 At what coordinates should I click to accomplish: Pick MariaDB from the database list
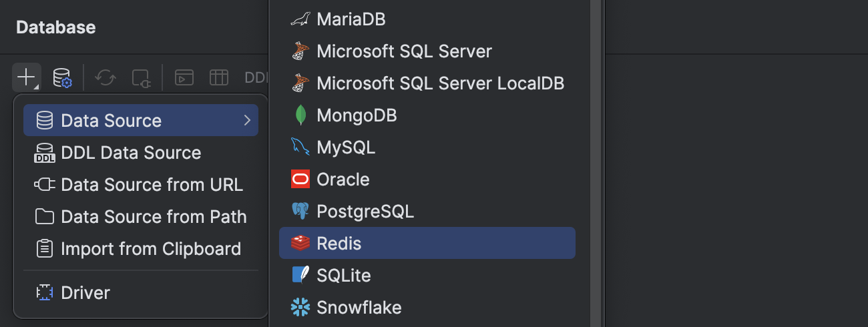coord(351,19)
